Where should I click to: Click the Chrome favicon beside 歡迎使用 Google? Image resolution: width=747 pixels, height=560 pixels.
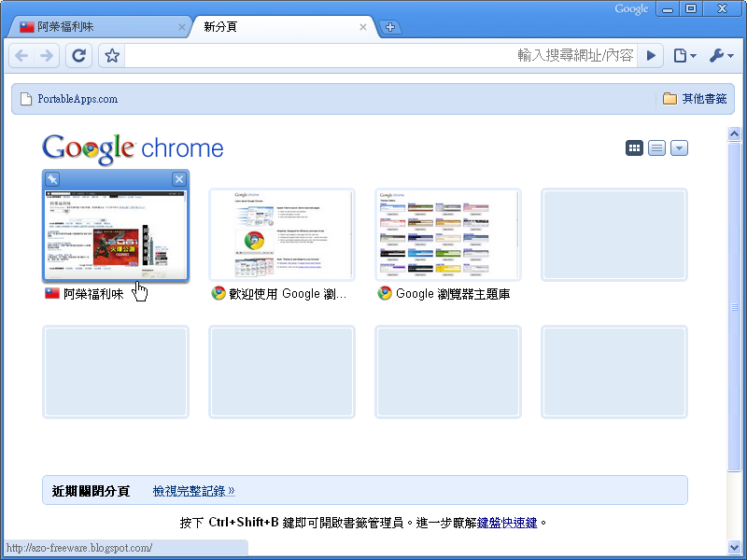[x=218, y=293]
